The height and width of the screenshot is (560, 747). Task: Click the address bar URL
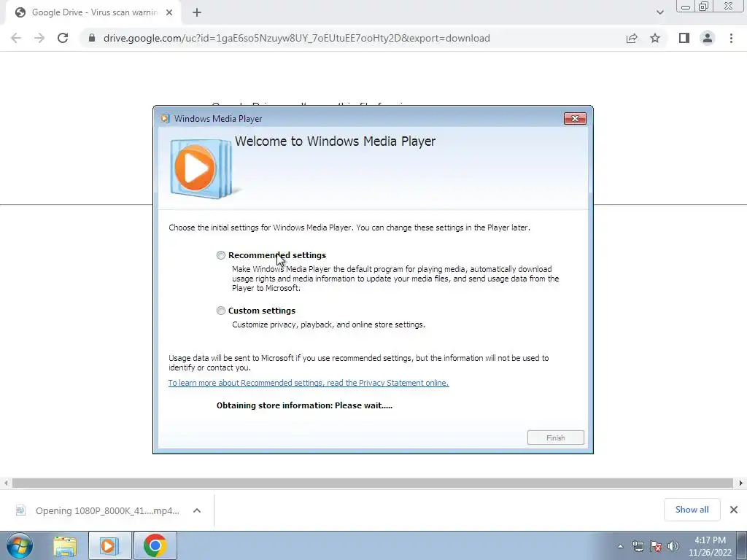point(296,38)
